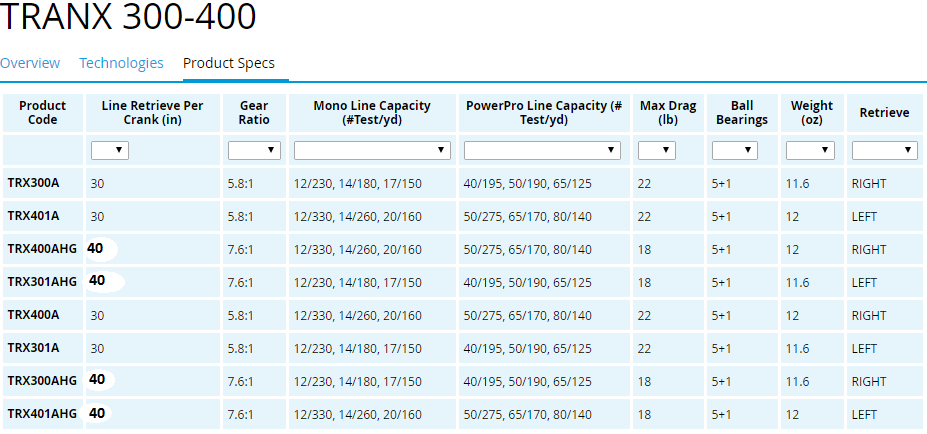Click the Retrieve column header
Screen dimensions: 927x434
point(884,113)
